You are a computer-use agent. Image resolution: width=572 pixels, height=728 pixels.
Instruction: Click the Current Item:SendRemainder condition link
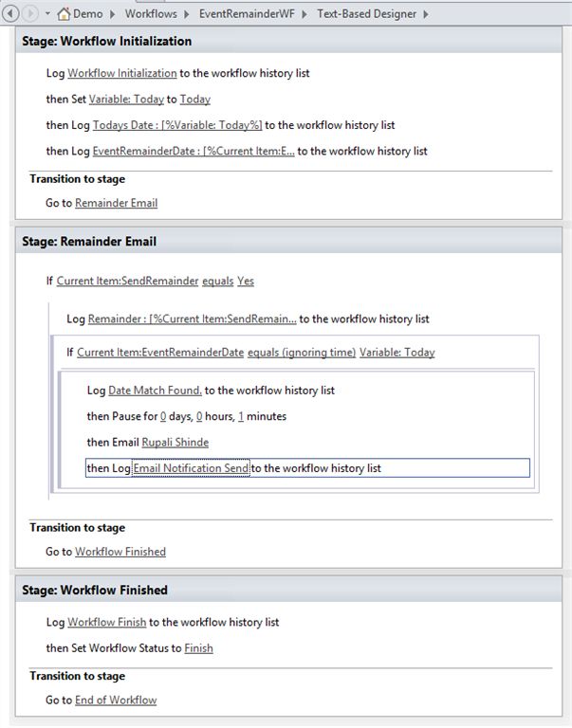pyautogui.click(x=128, y=281)
